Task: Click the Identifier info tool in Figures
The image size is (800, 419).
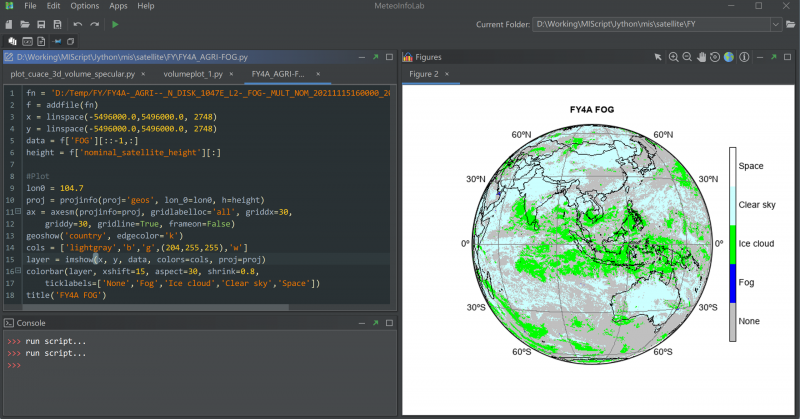Action: [x=744, y=57]
